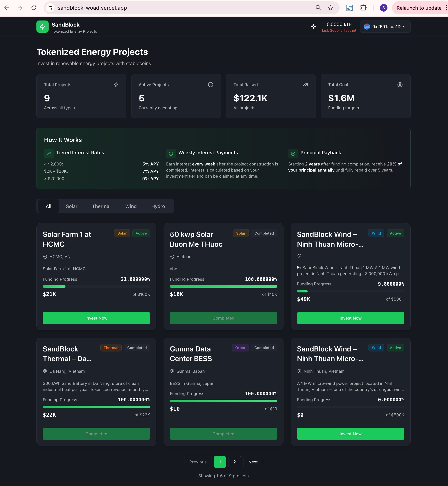Image resolution: width=448 pixels, height=486 pixels.
Task: Click Gunma Data Center funding progress bar
Action: [223, 401]
